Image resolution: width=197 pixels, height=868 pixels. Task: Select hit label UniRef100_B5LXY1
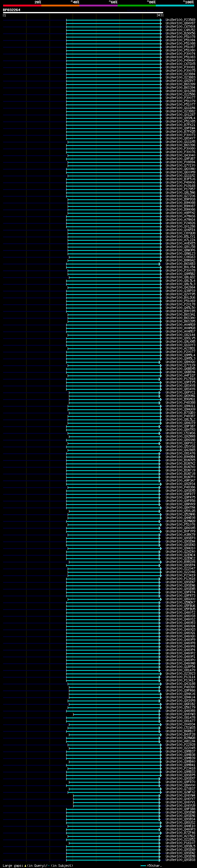tap(180, 236)
